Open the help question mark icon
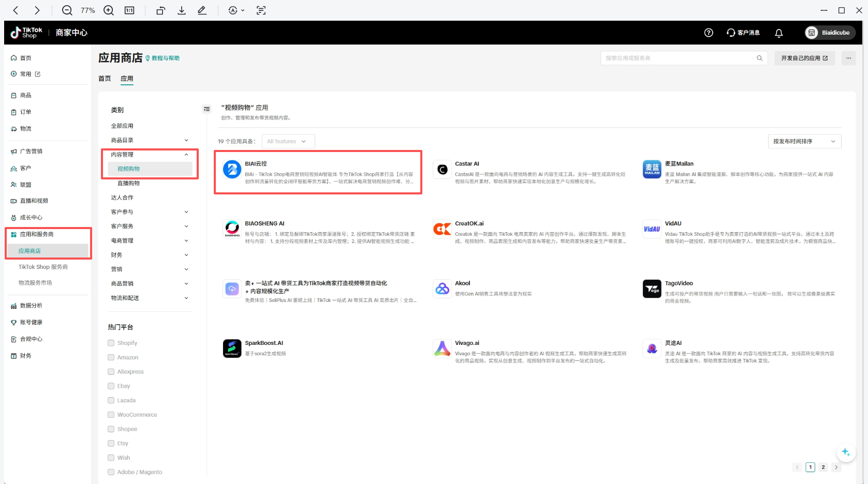The height and width of the screenshot is (484, 868). [x=709, y=33]
